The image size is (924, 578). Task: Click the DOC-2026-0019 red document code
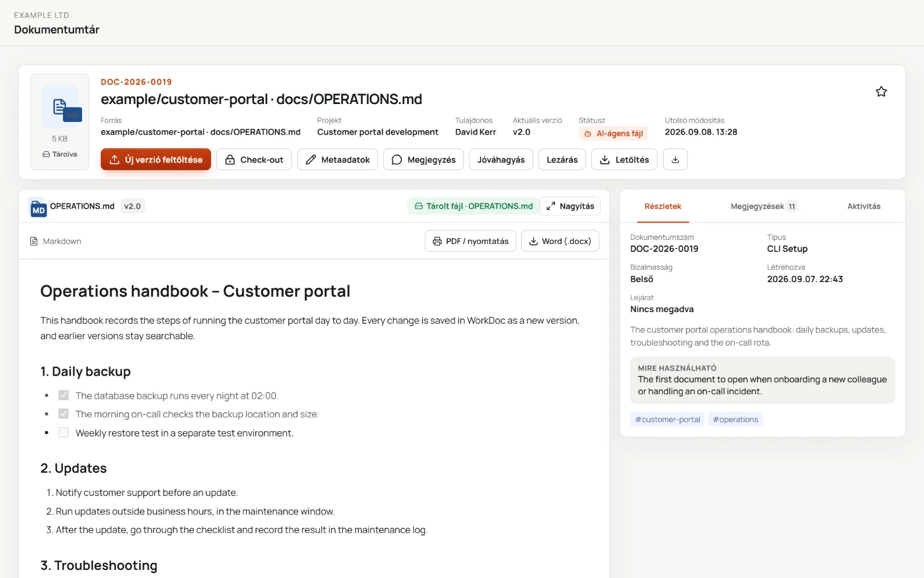(x=136, y=82)
